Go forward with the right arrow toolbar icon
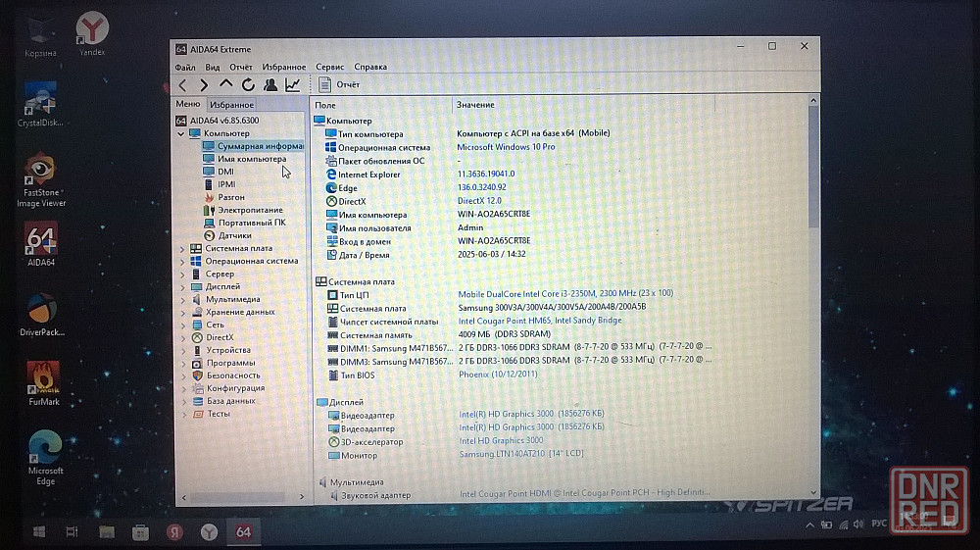 (x=204, y=85)
